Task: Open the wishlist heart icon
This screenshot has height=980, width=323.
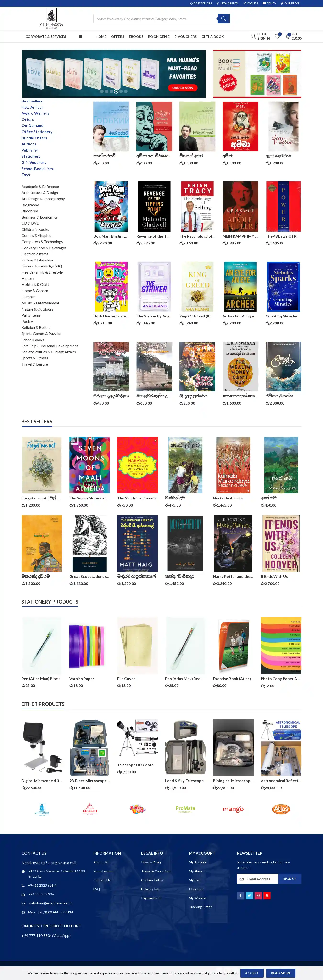Action: [x=277, y=37]
